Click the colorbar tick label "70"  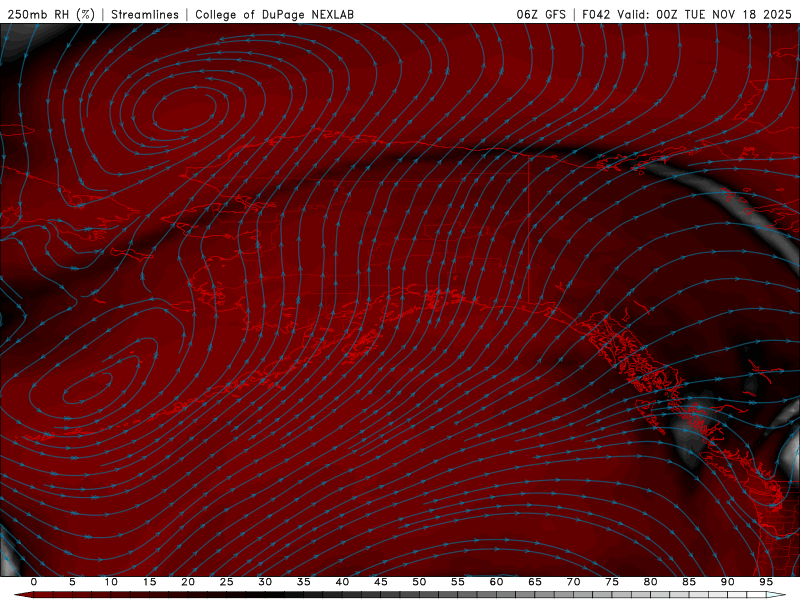[x=573, y=582]
